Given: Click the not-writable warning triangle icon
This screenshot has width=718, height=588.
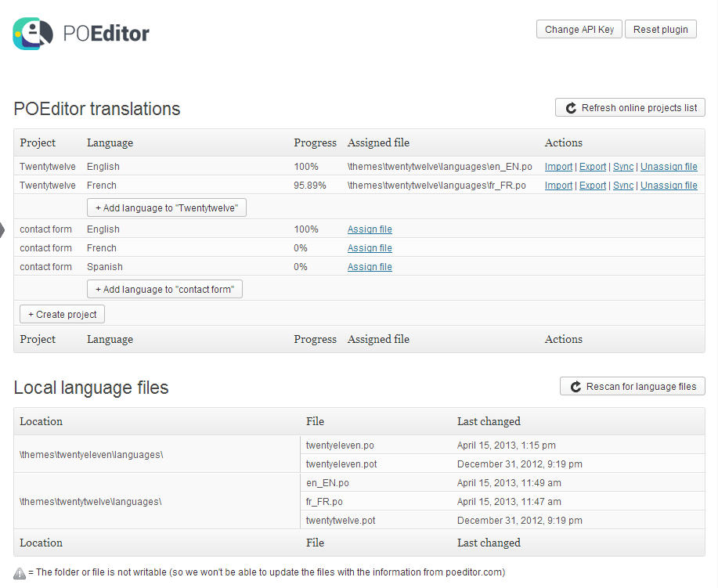Looking at the screenshot, I should pos(20,573).
